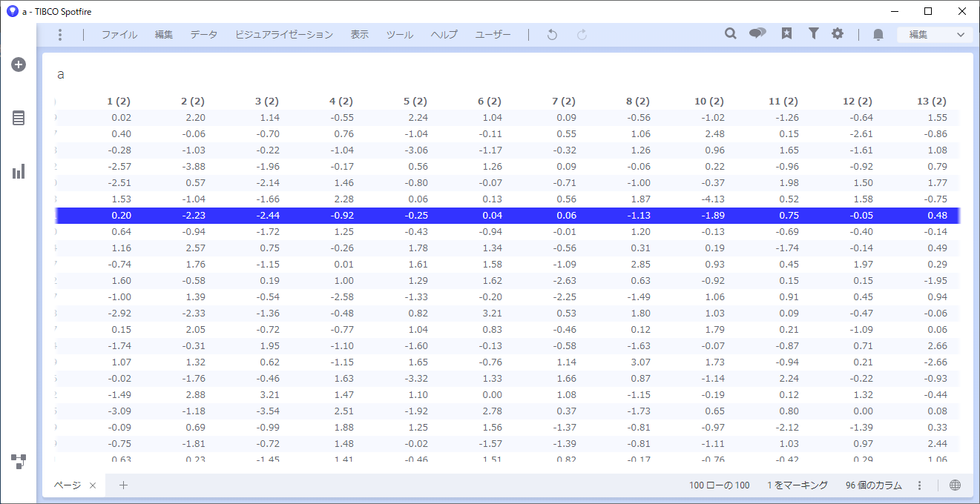Click column header 12 (2)
The width and height of the screenshot is (980, 504).
858,102
